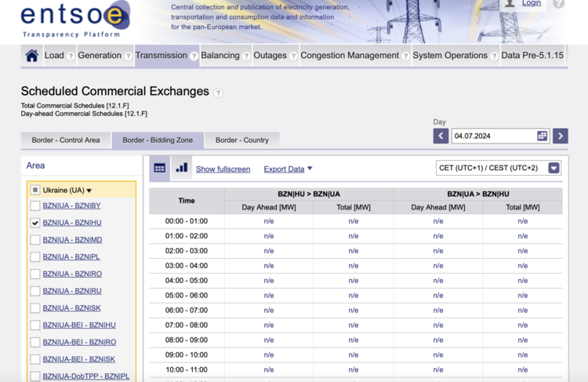
Task: Check the BZN|UA-BEI - BZN|SK checkbox
Action: 34,359
